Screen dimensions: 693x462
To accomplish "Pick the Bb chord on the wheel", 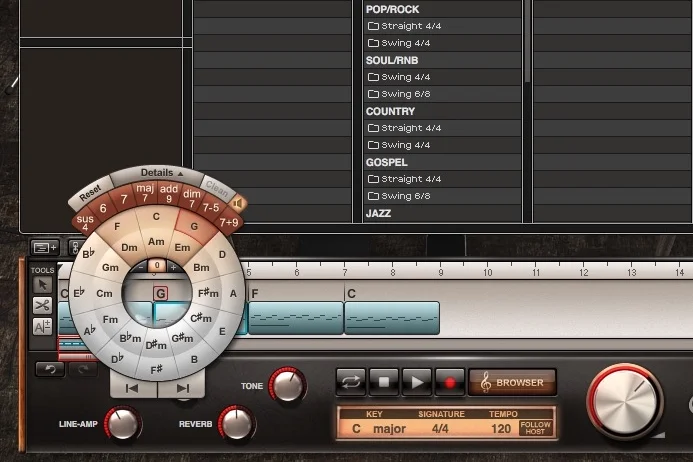I will pos(88,253).
